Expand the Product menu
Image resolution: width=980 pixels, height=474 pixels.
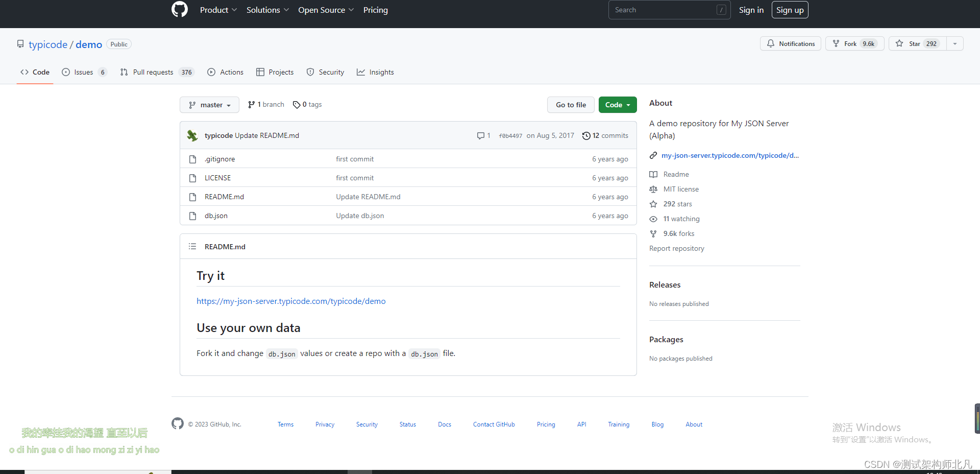pos(218,10)
